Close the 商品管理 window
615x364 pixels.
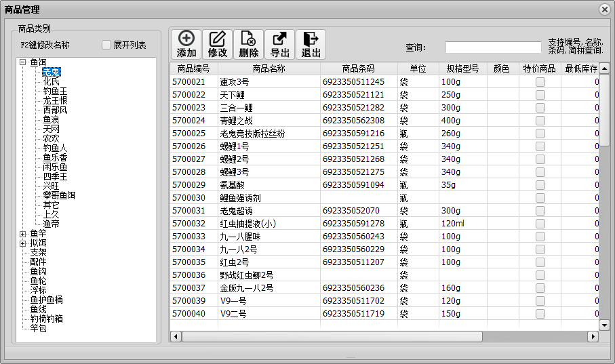click(605, 9)
